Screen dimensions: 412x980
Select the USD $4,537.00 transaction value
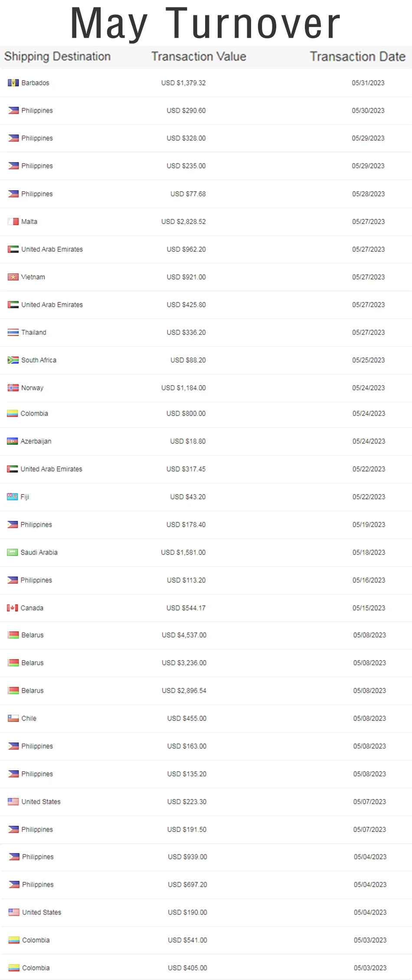(x=184, y=635)
